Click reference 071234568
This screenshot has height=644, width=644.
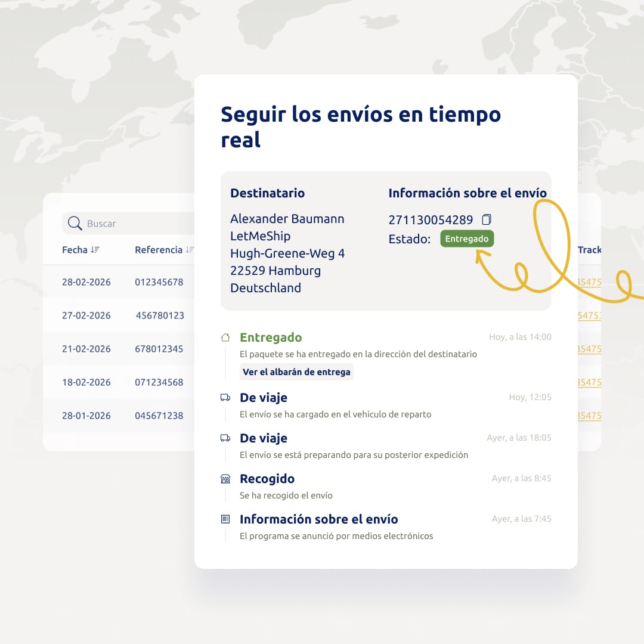point(159,382)
